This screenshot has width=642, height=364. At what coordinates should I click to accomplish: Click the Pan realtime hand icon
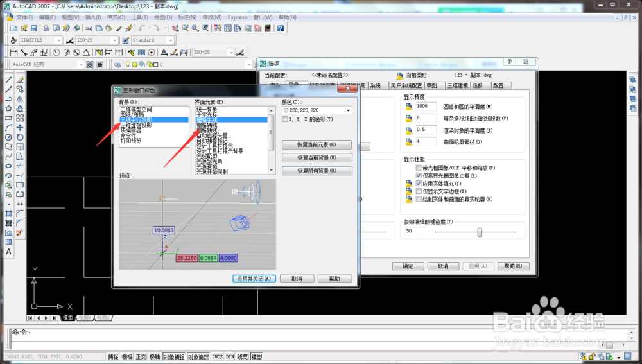175,28
